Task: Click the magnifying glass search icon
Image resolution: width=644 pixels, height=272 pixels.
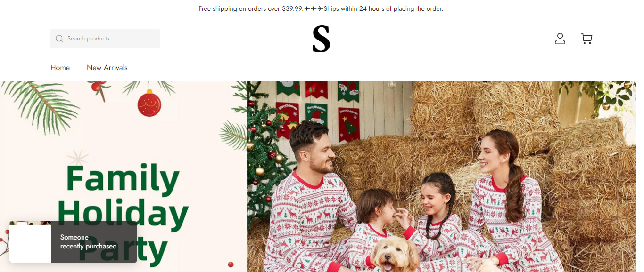Action: coord(59,39)
